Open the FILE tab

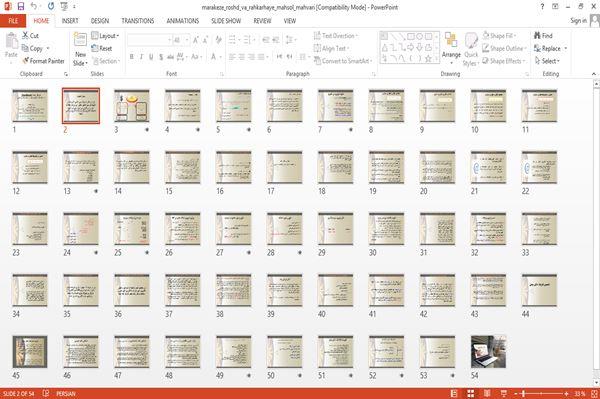13,21
